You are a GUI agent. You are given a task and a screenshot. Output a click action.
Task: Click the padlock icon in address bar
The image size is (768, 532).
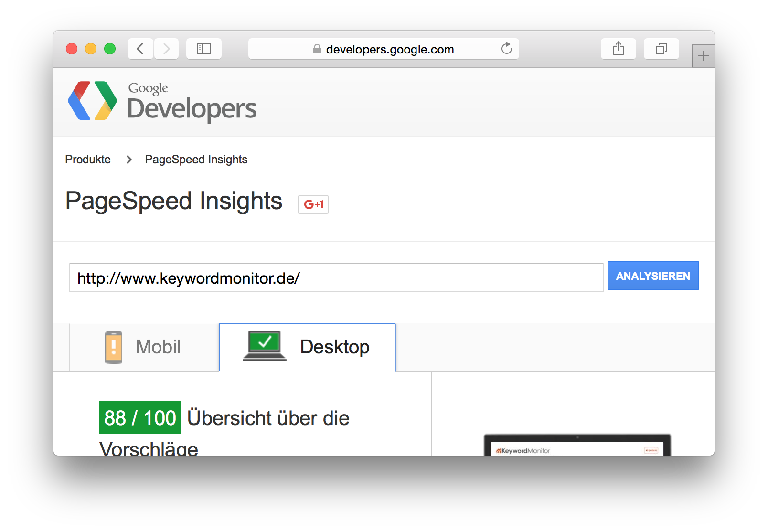pyautogui.click(x=317, y=49)
